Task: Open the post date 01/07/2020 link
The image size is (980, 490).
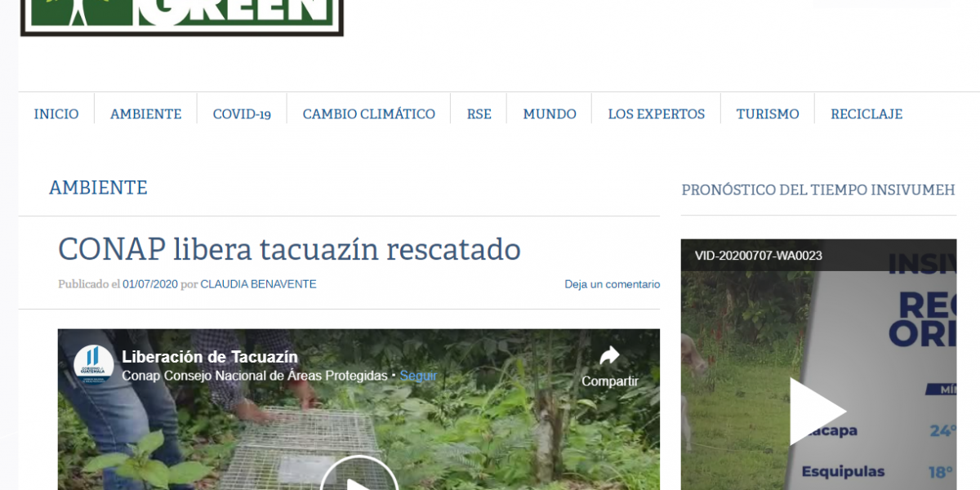Action: (150, 284)
